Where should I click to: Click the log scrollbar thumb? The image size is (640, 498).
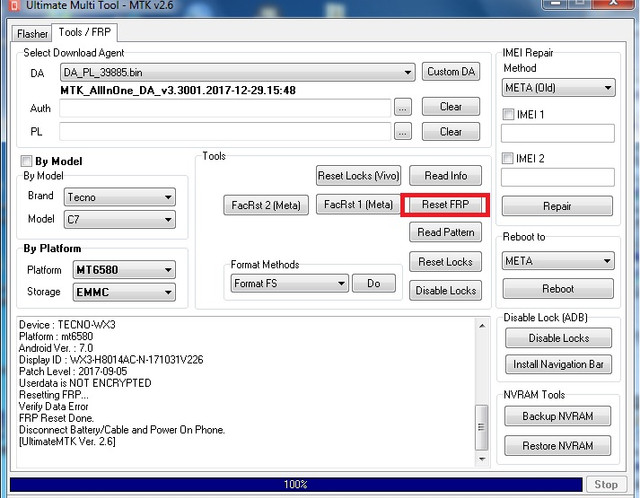click(x=482, y=427)
